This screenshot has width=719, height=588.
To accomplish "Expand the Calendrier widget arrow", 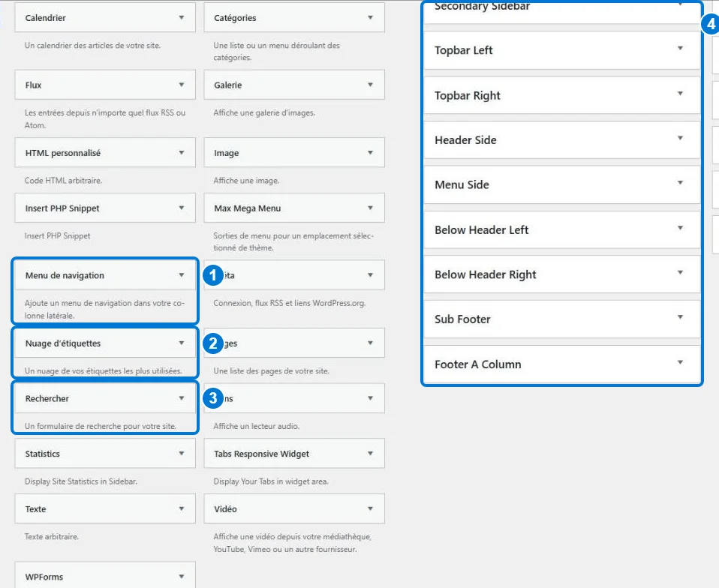I will pyautogui.click(x=182, y=17).
